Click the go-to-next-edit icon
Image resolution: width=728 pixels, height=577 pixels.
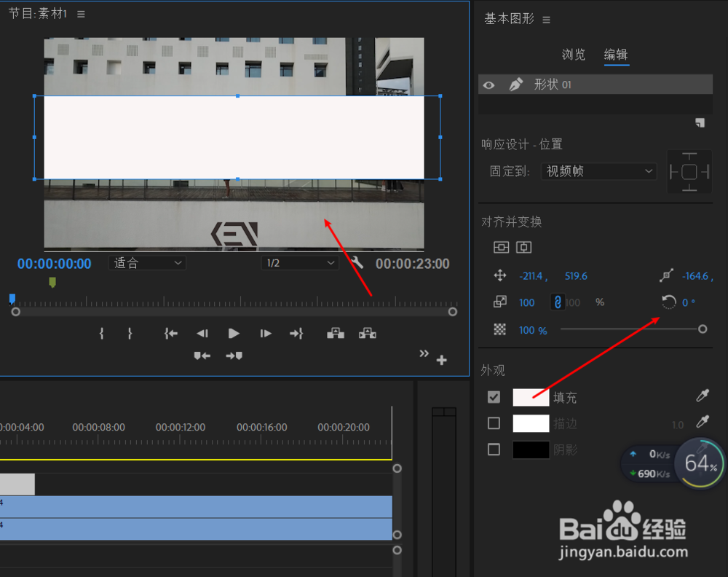(x=234, y=356)
